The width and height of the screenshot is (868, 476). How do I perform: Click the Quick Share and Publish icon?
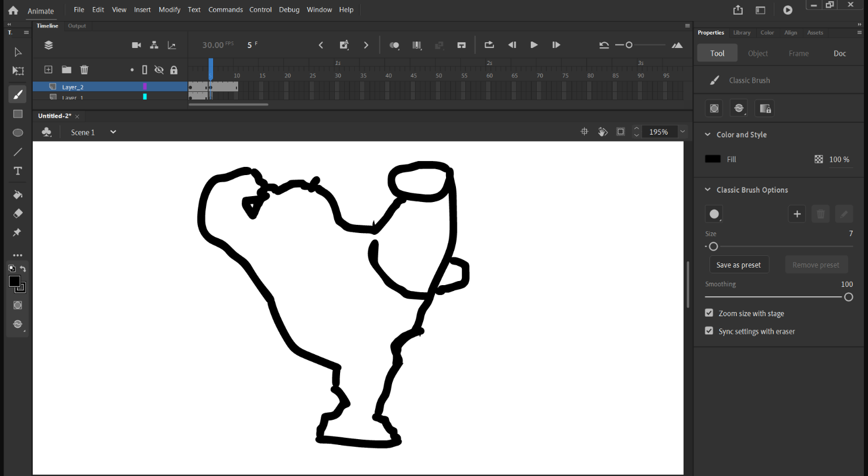click(738, 10)
